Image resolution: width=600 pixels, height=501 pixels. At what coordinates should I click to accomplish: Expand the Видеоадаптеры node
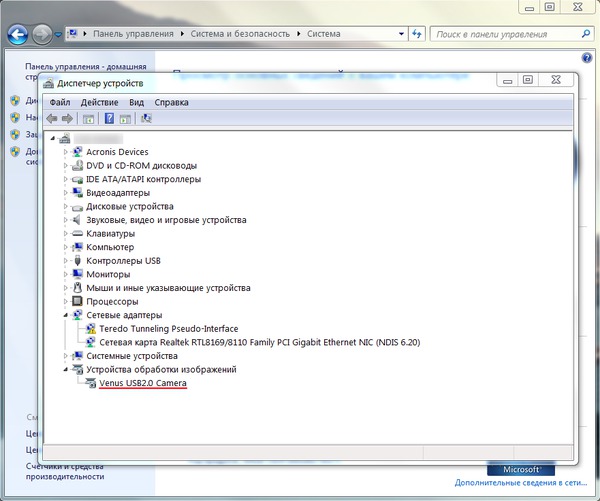coord(65,193)
